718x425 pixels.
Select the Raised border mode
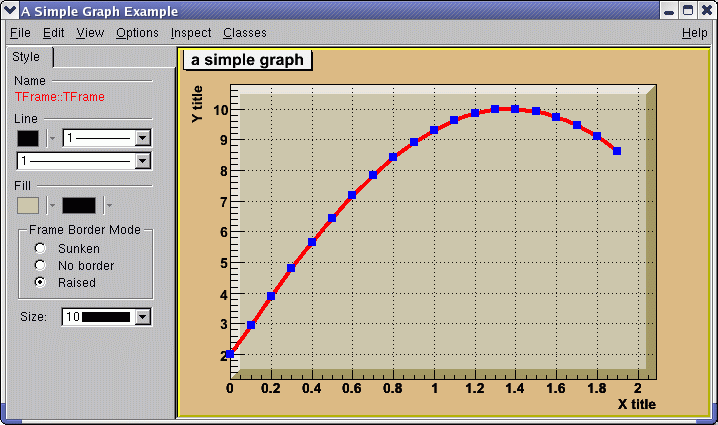click(40, 282)
